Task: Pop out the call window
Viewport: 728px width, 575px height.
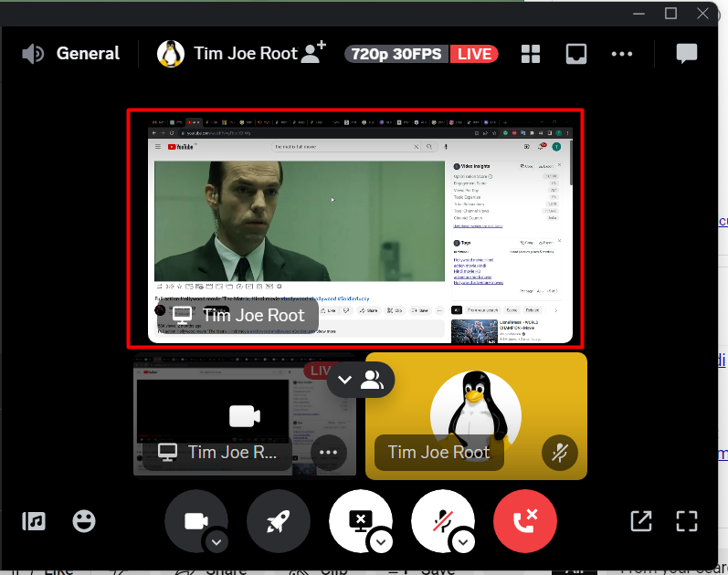Action: [x=640, y=521]
